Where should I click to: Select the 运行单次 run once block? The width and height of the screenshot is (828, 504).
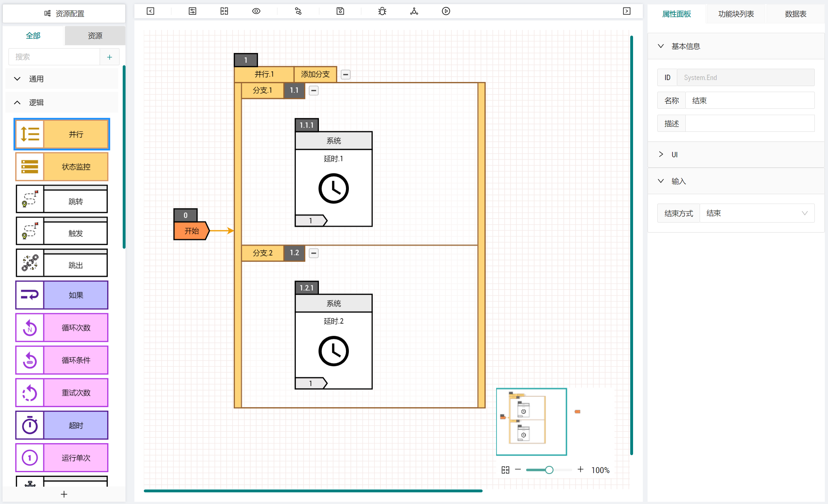click(x=62, y=458)
